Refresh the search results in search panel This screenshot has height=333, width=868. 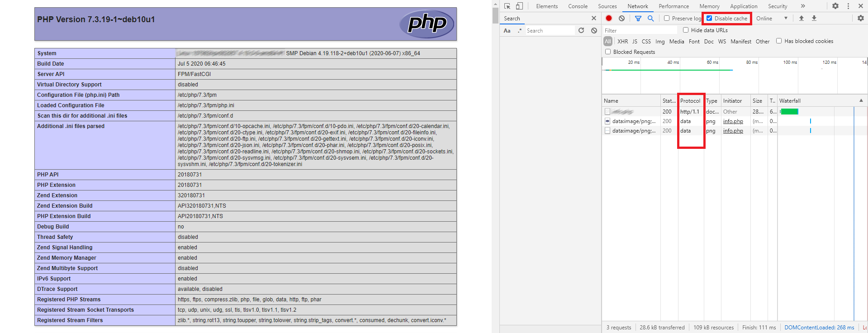[581, 30]
